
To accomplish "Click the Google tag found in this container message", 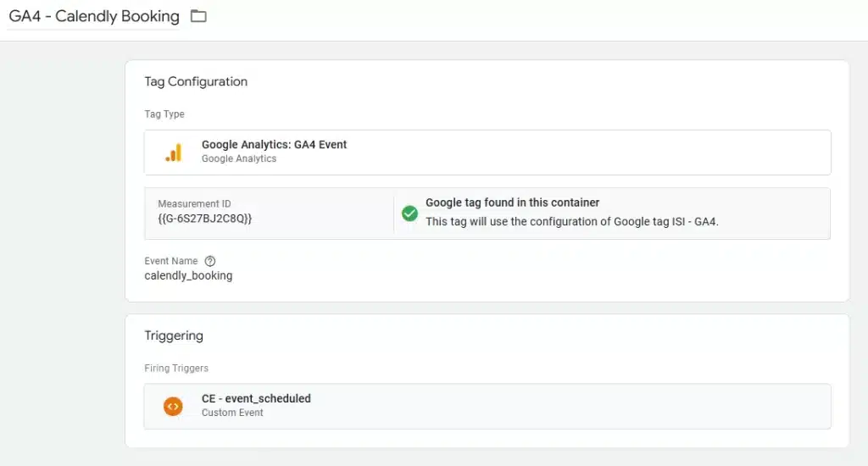I will coord(513,202).
